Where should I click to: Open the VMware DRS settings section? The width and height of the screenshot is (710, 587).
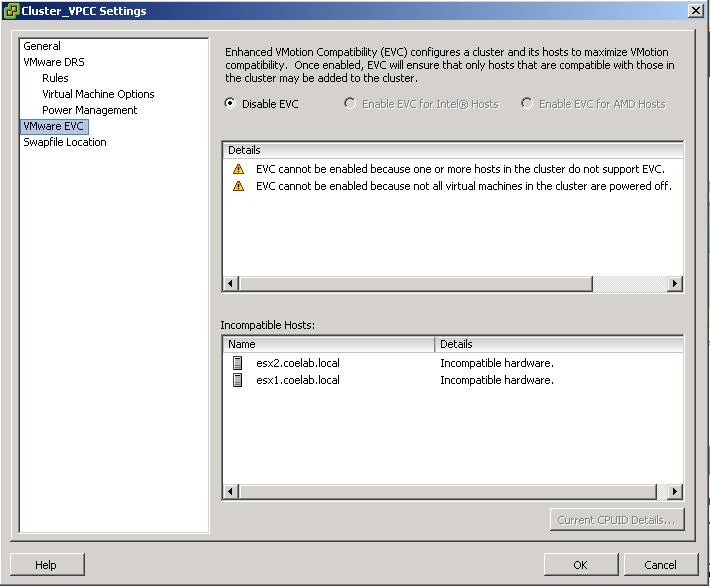[54, 62]
